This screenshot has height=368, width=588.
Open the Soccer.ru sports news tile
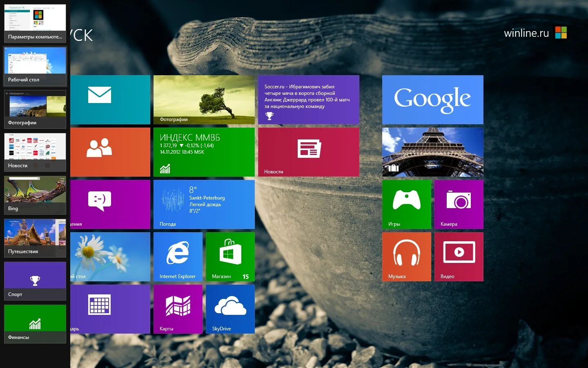pyautogui.click(x=309, y=100)
